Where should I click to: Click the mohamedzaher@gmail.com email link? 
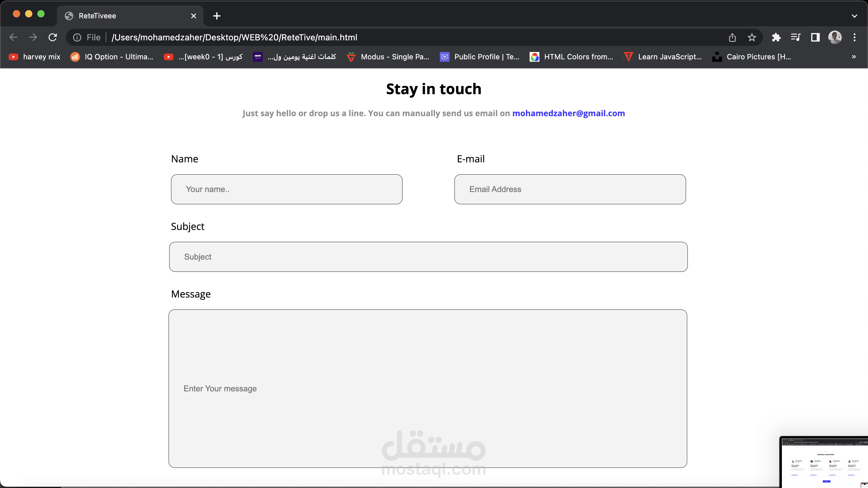[x=568, y=113]
